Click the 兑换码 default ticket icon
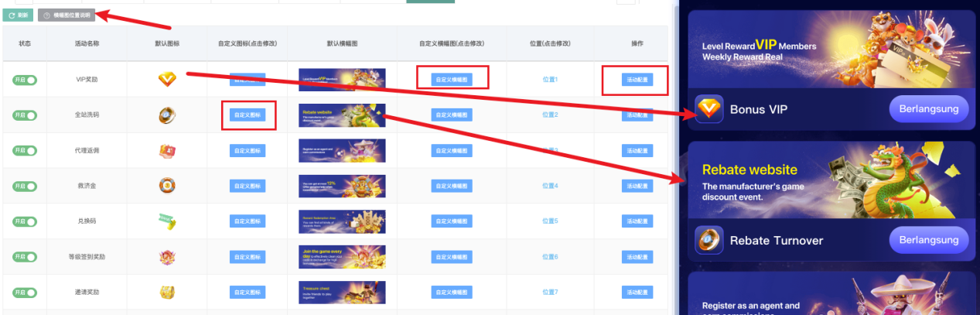The width and height of the screenshot is (980, 315). point(167,221)
